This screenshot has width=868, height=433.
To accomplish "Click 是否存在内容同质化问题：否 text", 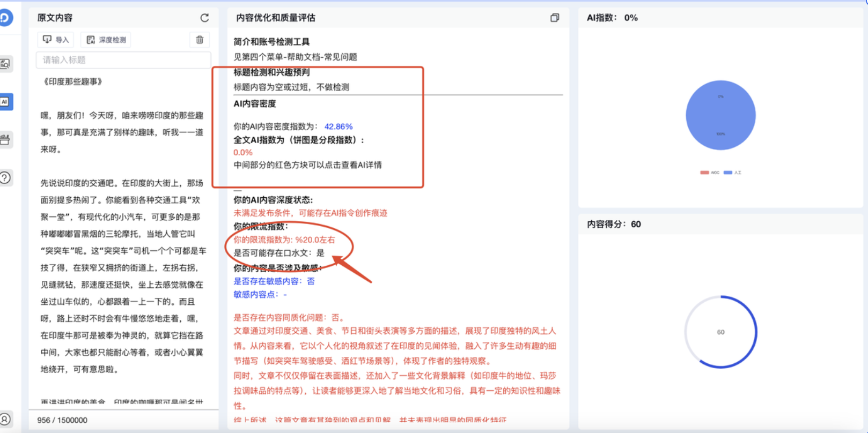I will click(x=290, y=317).
